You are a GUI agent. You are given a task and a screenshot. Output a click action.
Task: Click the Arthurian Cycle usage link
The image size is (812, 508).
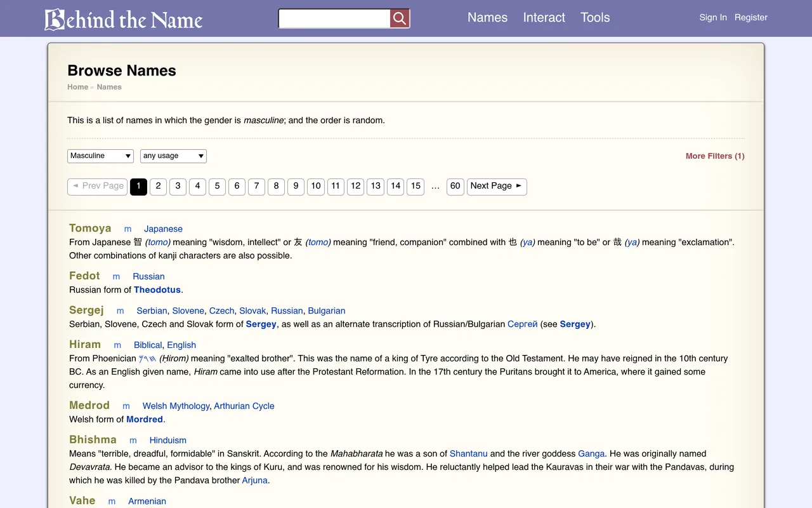[x=244, y=406]
